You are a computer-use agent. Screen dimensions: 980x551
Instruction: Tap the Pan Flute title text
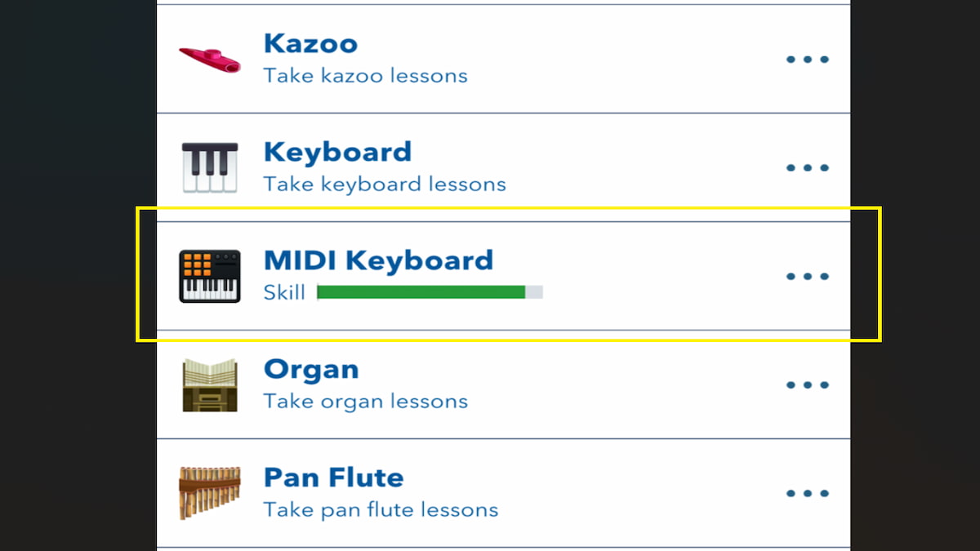point(332,478)
